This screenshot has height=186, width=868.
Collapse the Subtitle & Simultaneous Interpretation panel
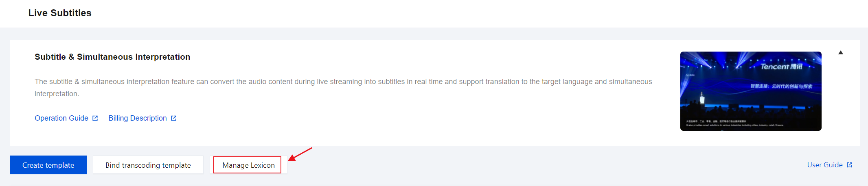(840, 53)
